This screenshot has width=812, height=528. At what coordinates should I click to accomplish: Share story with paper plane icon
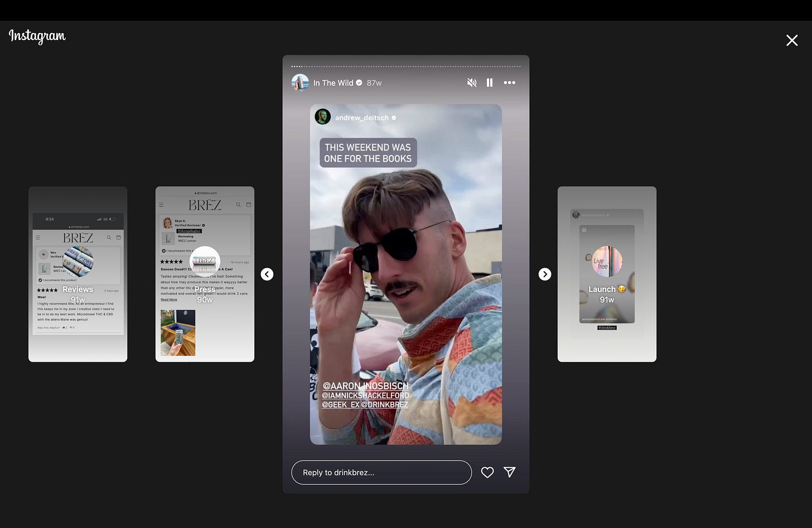(509, 472)
